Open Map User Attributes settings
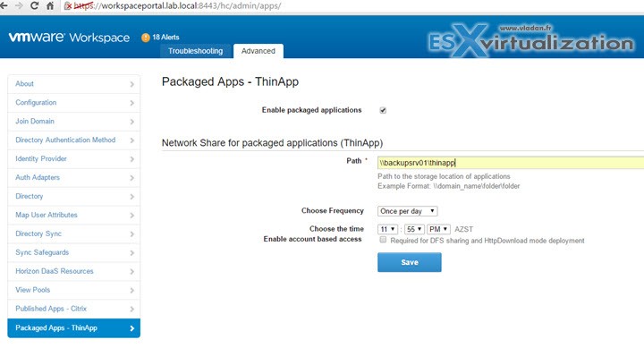Image resolution: width=644 pixels, height=348 pixels. point(74,215)
